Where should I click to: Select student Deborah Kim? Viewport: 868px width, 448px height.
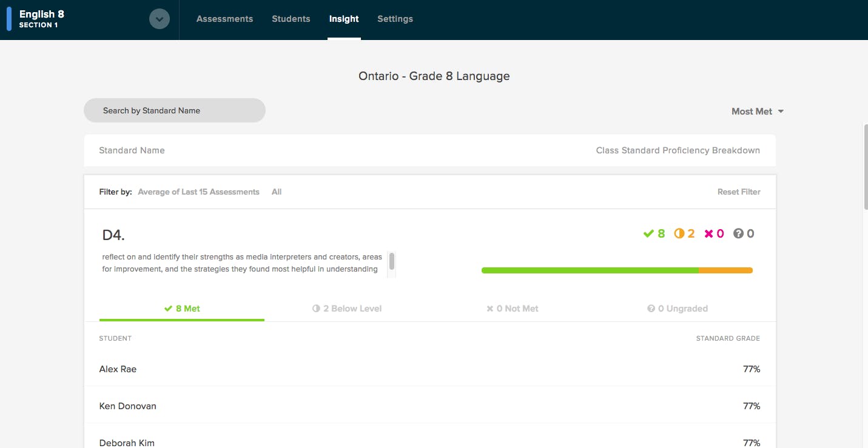[127, 443]
